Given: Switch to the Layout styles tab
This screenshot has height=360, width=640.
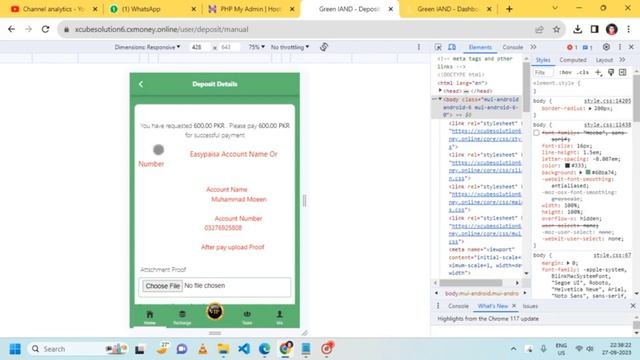Looking at the screenshot, I should (604, 60).
